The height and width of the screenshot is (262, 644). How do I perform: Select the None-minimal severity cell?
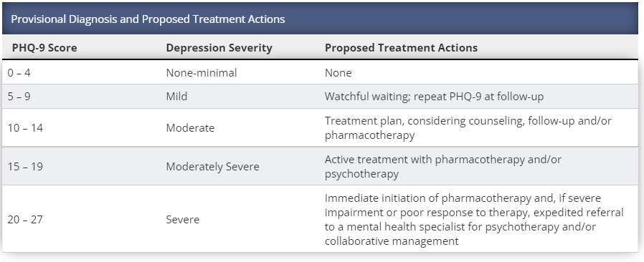(202, 73)
